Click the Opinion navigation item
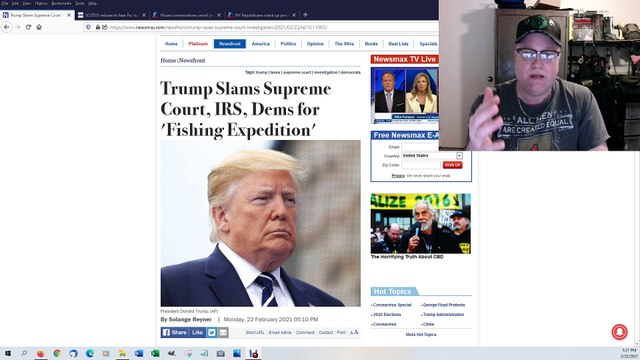The width and height of the screenshot is (640, 360). [315, 44]
